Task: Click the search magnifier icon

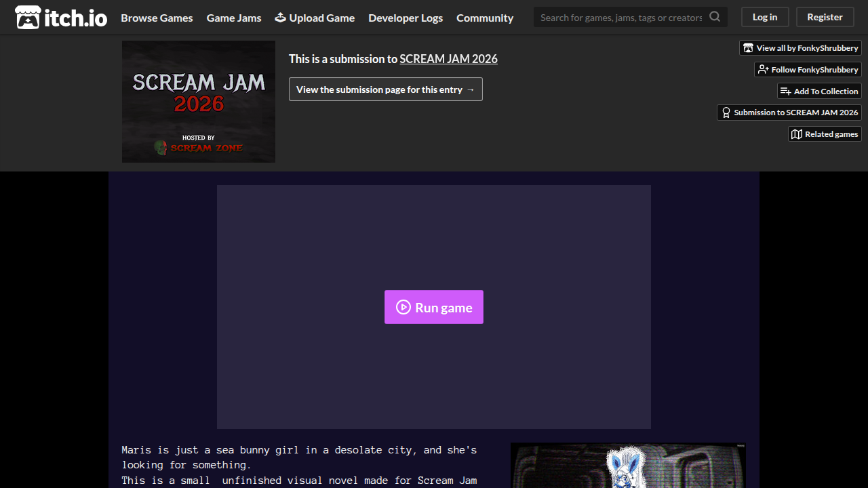Action: [x=715, y=17]
